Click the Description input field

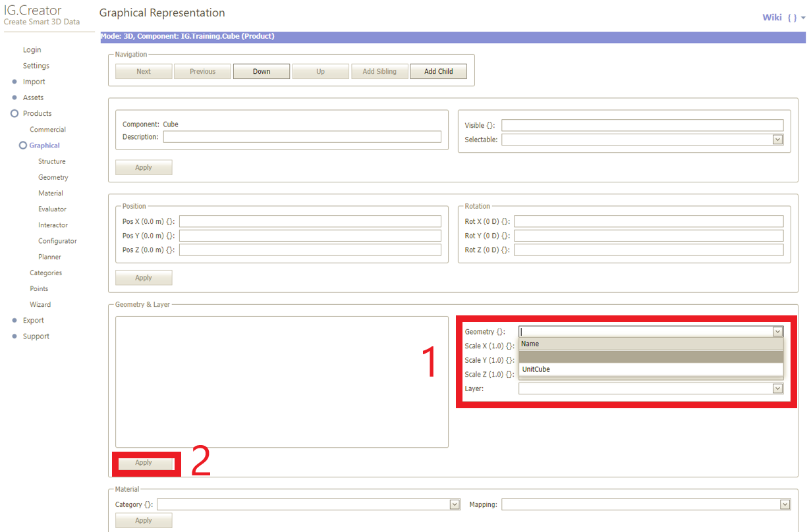tap(302, 137)
